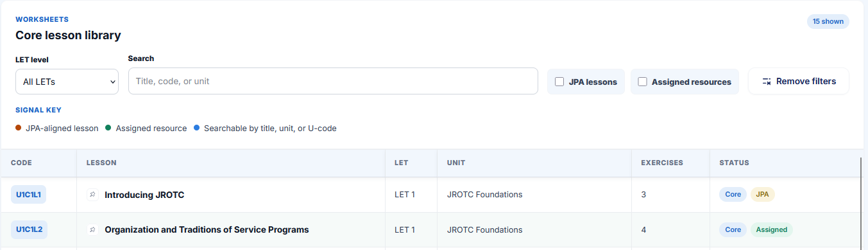Focus the Title, code, or unit search field
The width and height of the screenshot is (868, 250).
333,81
